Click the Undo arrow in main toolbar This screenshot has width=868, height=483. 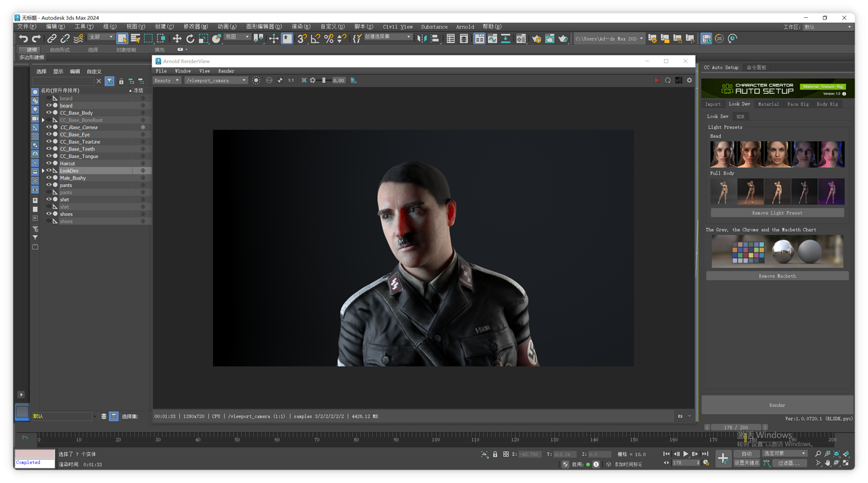23,39
